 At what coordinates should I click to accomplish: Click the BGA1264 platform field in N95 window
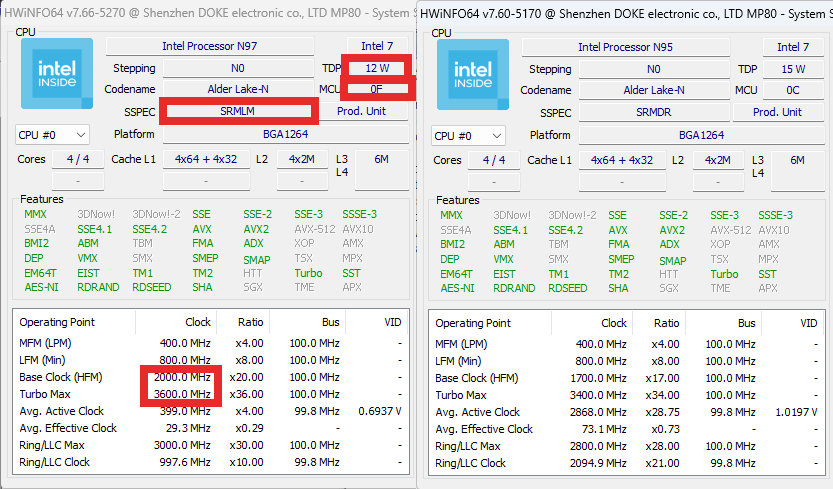(x=702, y=135)
